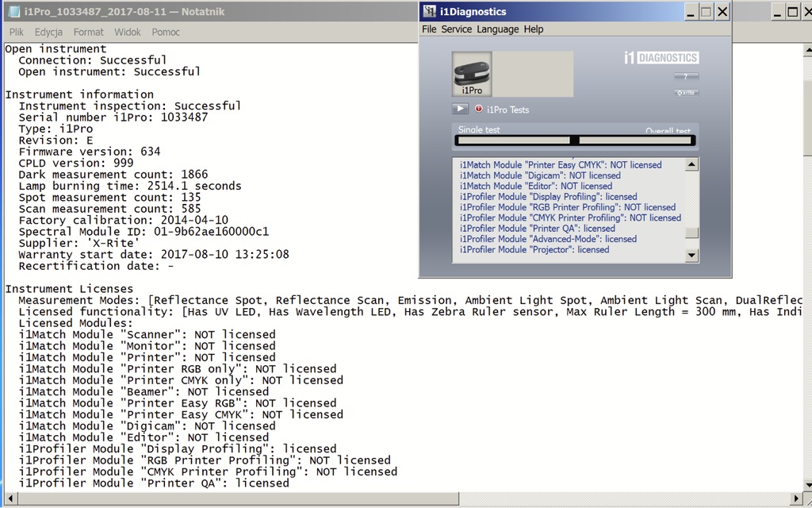Click the "Scan measurement count: 585" line
Viewport: 812px width, 508px height.
109,209
